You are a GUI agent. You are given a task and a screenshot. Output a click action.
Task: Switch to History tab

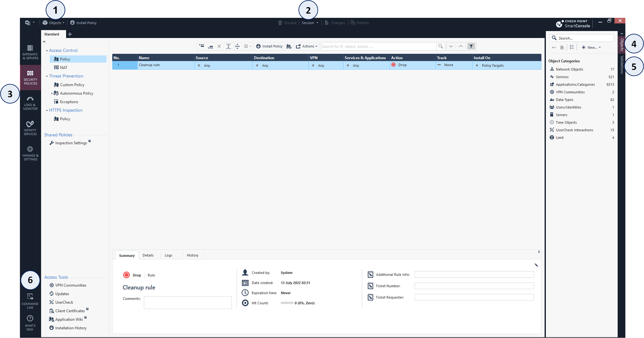193,255
